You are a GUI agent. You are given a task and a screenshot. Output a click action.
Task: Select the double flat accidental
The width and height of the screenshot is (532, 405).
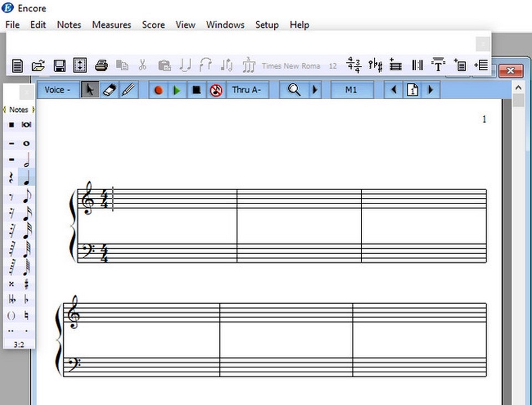coord(12,300)
